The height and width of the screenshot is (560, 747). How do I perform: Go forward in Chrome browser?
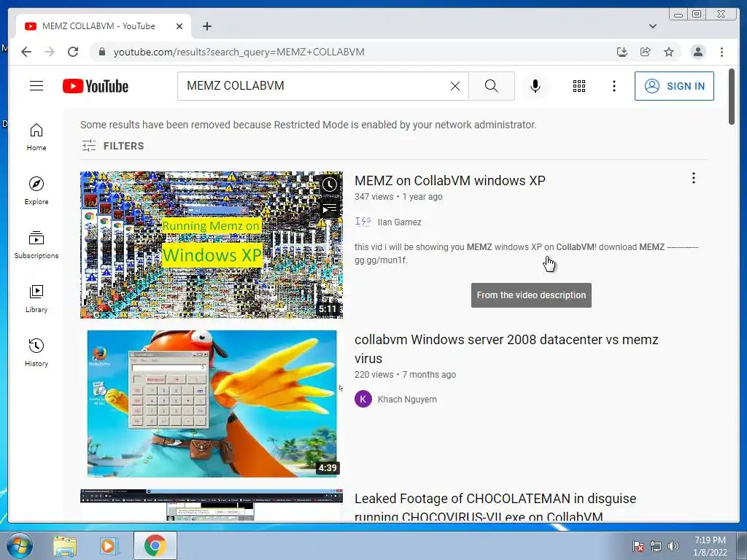(50, 52)
